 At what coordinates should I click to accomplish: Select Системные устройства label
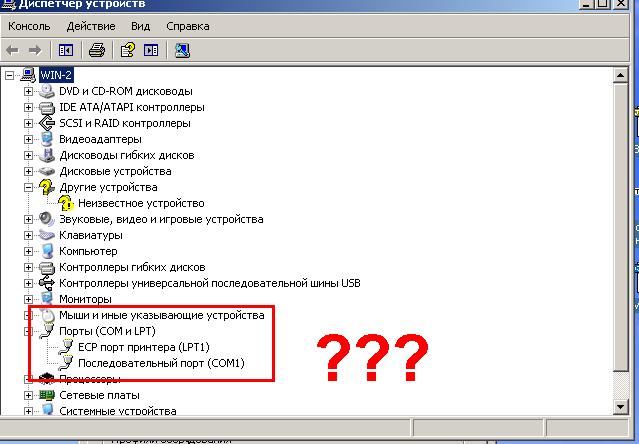coord(118,411)
